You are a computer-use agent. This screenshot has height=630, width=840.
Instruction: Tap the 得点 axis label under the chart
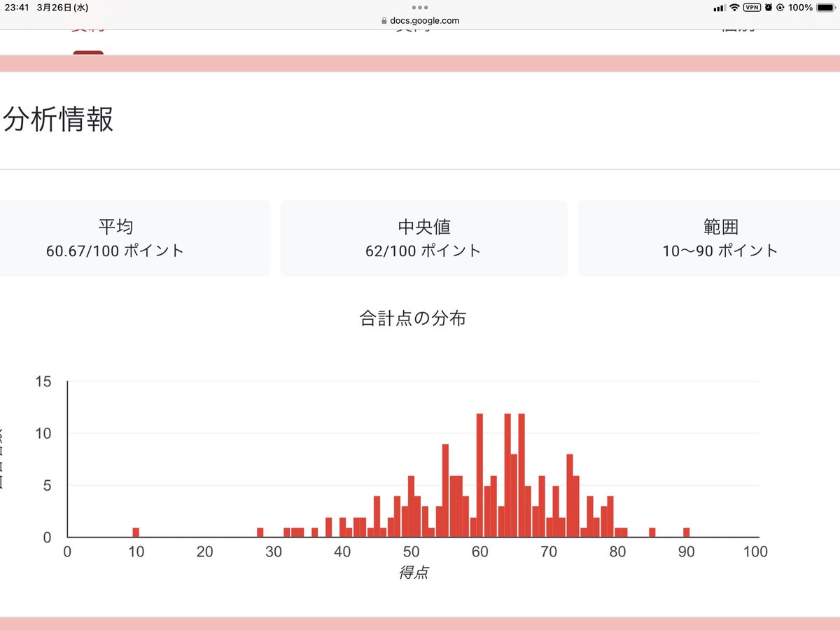click(414, 571)
